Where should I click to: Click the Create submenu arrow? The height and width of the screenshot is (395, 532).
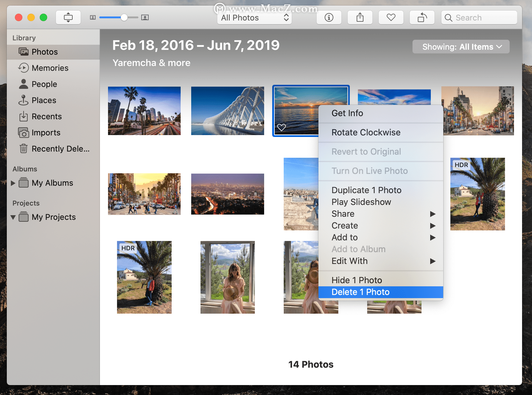tap(433, 226)
